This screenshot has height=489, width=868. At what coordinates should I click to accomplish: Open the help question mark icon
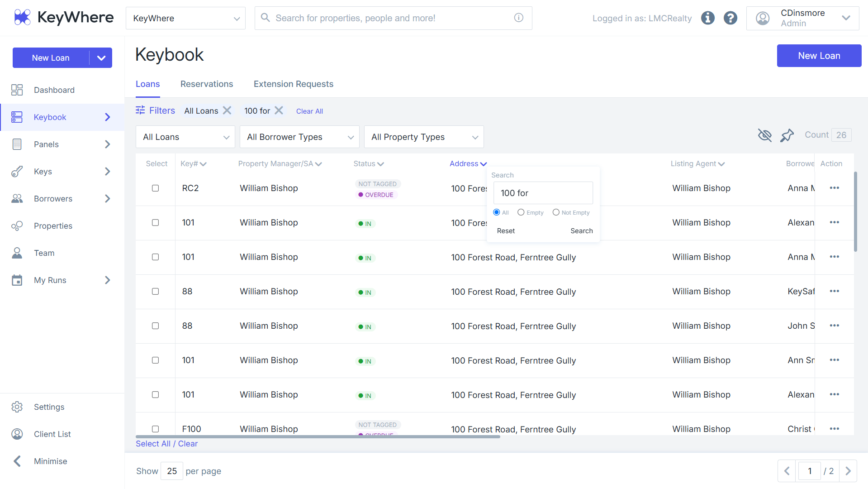click(730, 18)
